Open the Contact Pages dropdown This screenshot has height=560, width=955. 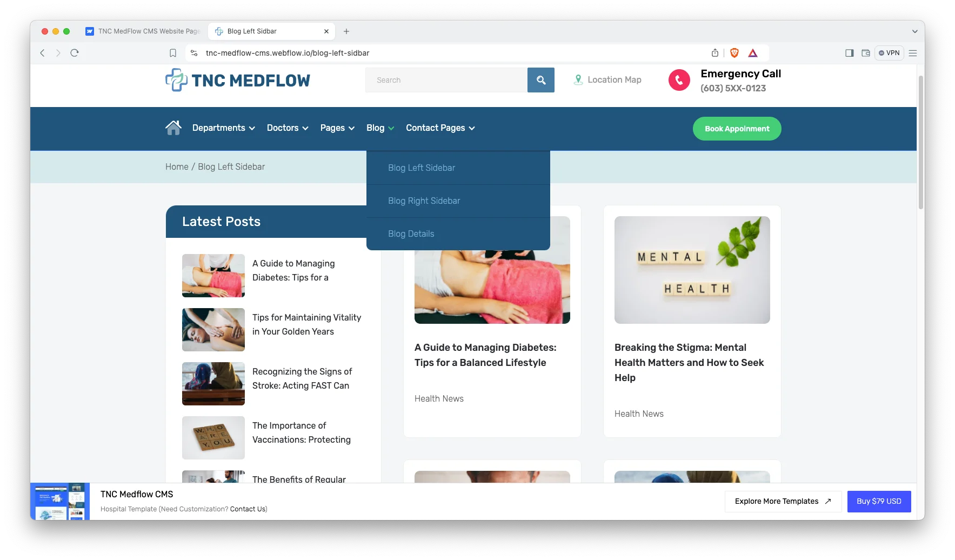tap(439, 128)
